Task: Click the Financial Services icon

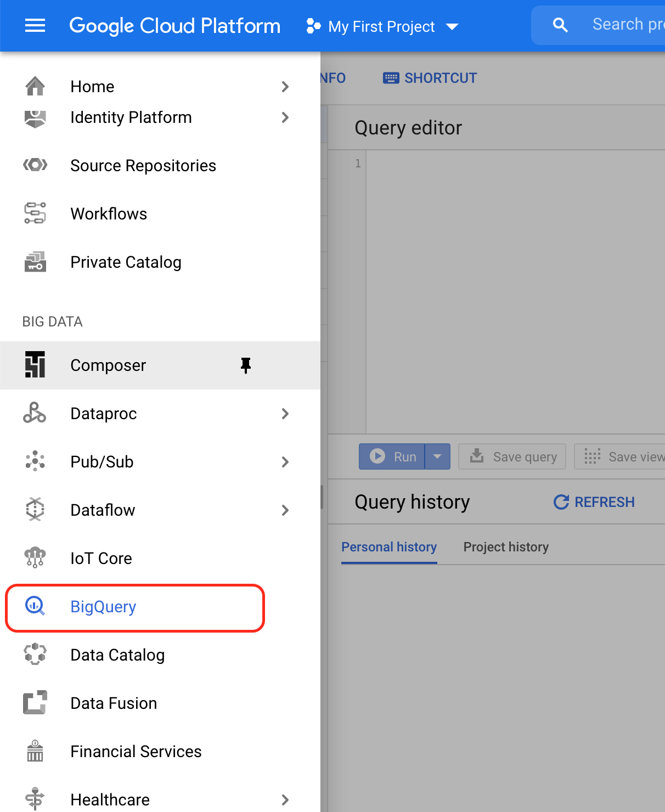Action: 35,751
